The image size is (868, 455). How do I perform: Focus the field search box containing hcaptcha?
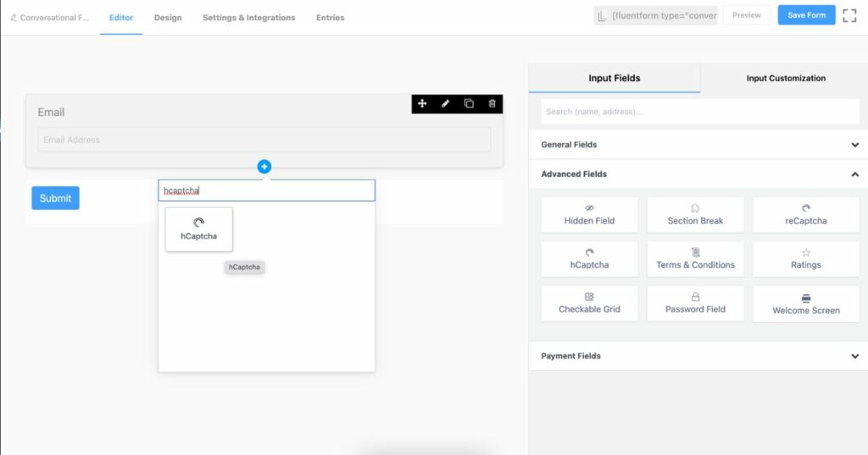(266, 191)
